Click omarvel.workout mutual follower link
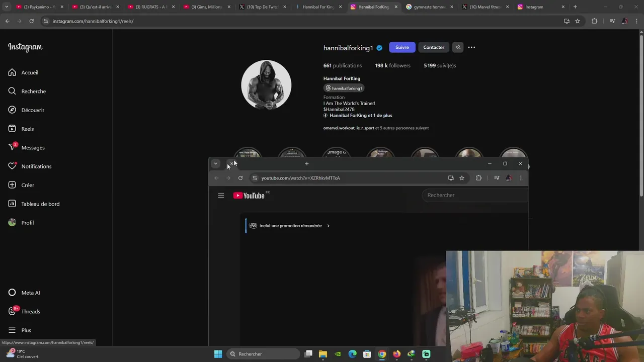Screen dimensions: 644x362 [339, 128]
